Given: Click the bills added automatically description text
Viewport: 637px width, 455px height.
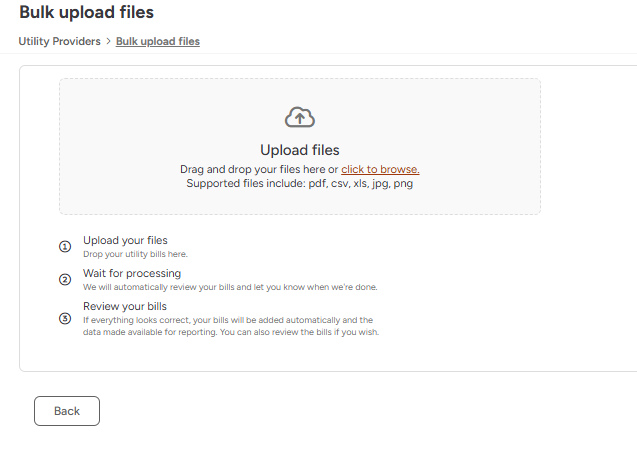Looking at the screenshot, I should pyautogui.click(x=231, y=326).
